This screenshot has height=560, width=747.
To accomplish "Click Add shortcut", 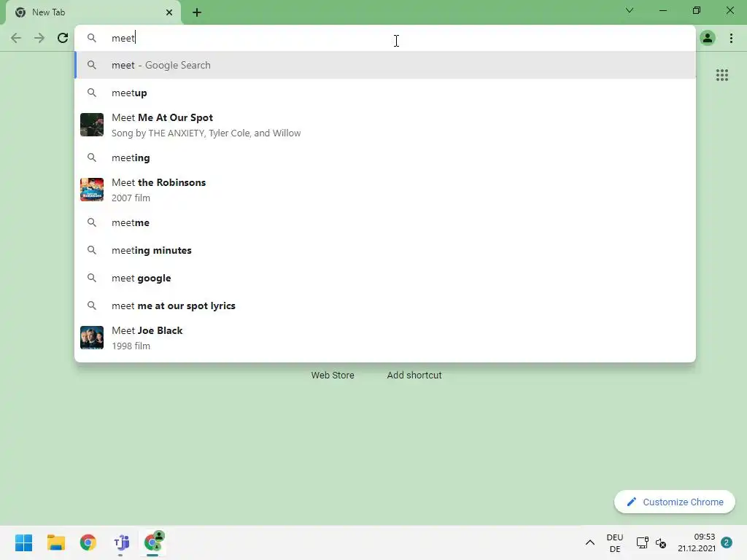I will tap(414, 376).
